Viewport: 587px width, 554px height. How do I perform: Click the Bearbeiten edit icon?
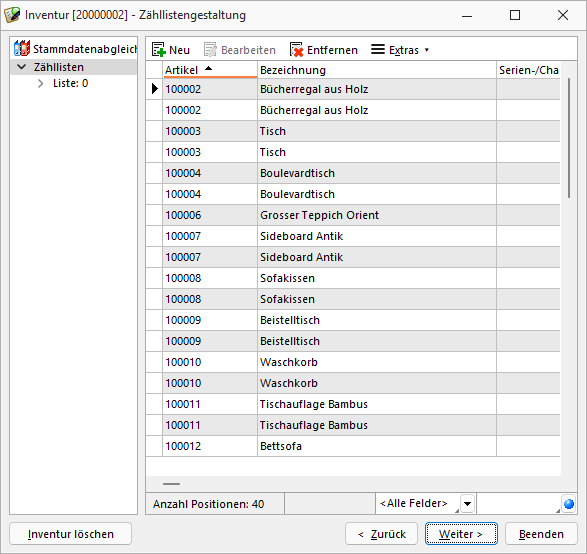point(210,49)
